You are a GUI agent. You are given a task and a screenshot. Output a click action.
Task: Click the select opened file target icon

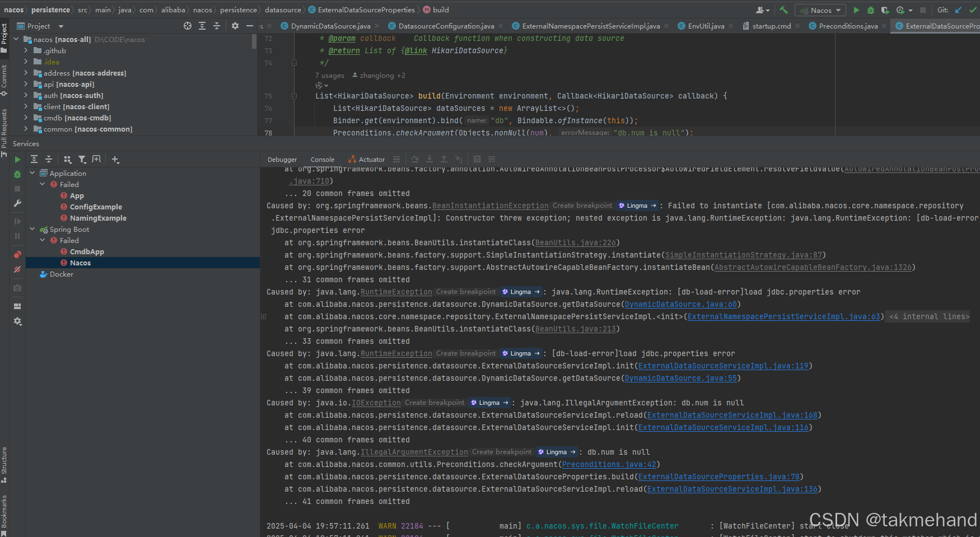[188, 26]
